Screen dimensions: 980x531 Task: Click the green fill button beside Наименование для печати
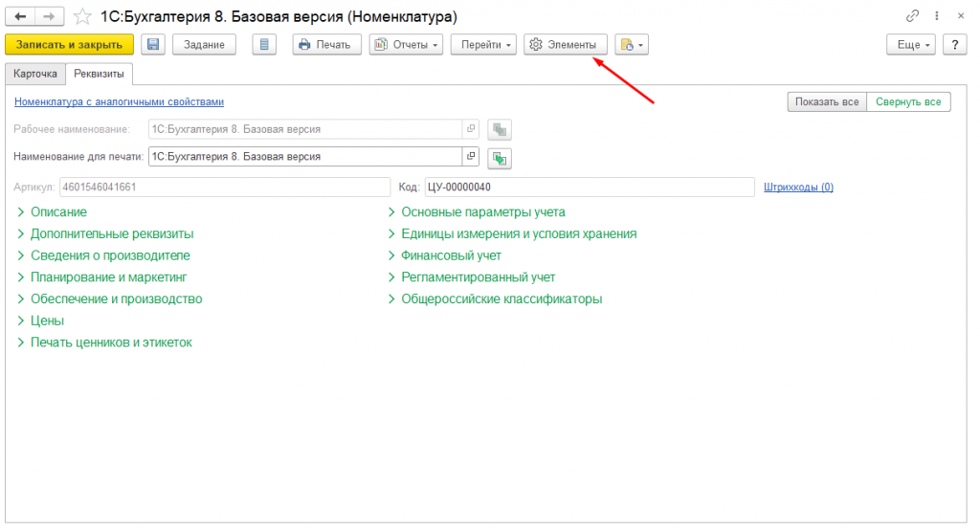coord(500,158)
